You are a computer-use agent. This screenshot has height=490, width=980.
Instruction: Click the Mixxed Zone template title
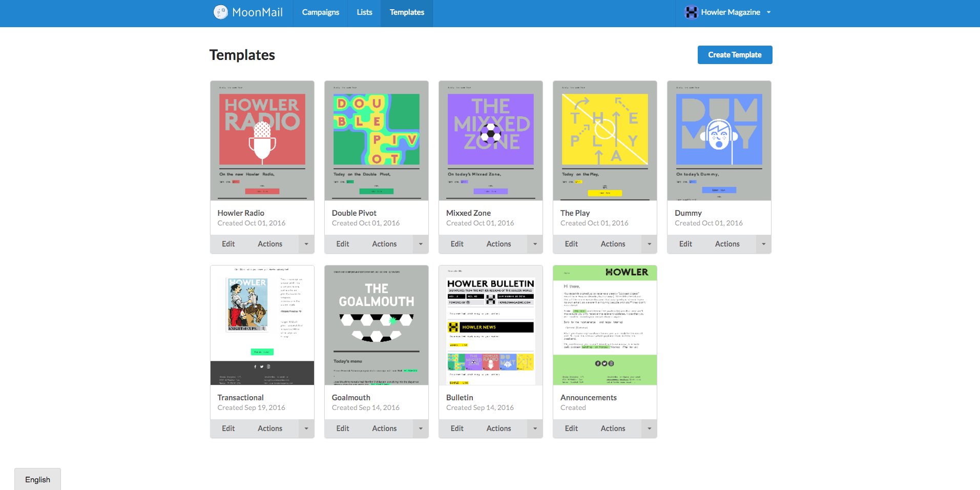click(468, 213)
